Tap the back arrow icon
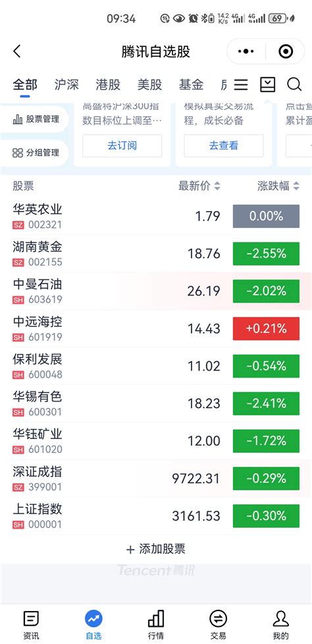312x644 pixels. [x=17, y=52]
